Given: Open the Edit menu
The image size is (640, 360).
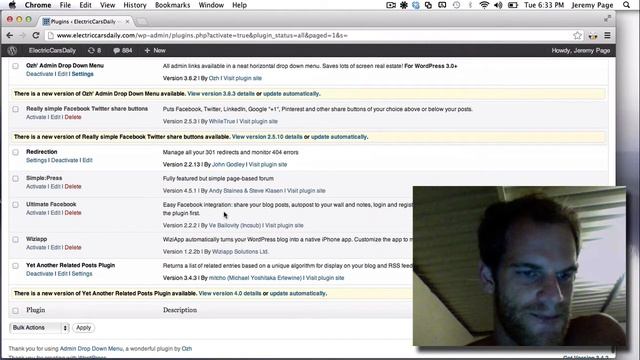Looking at the screenshot, I should pos(85,5).
